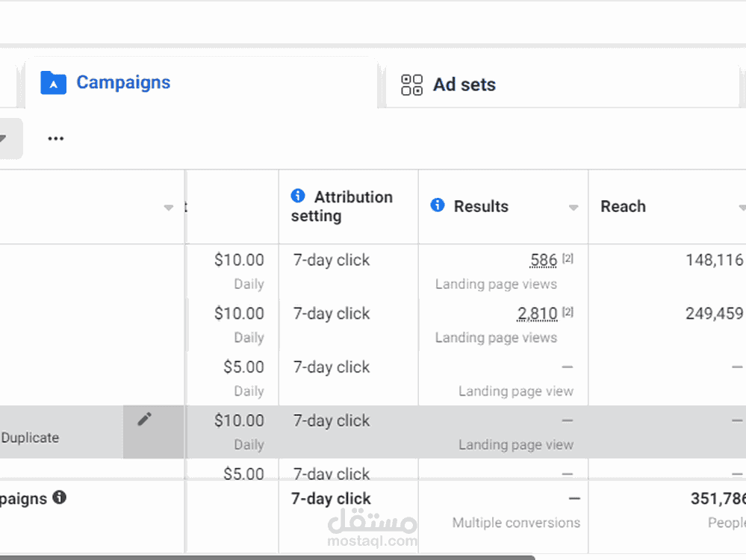Open the Reach column dropdown arrow
Image resolution: width=746 pixels, height=560 pixels.
click(x=742, y=208)
